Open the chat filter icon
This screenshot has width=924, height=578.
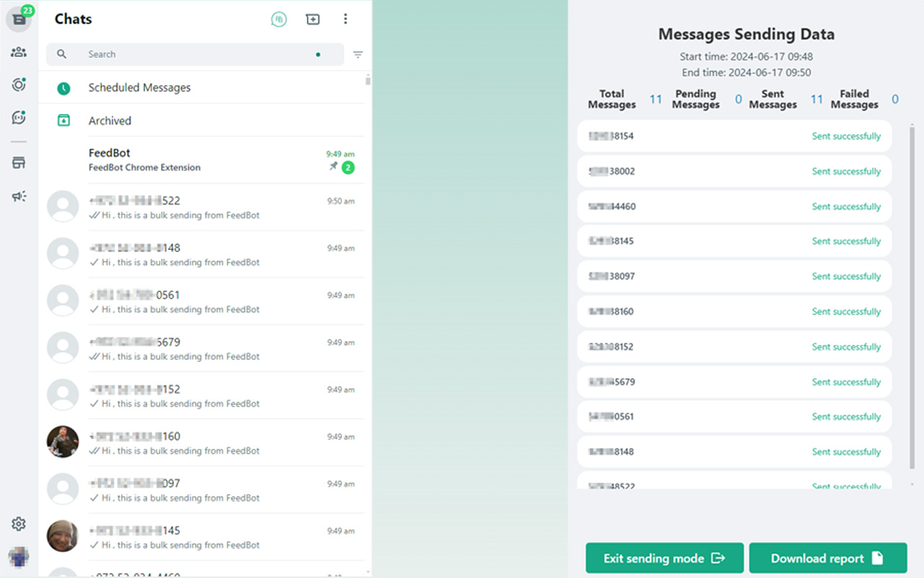358,54
